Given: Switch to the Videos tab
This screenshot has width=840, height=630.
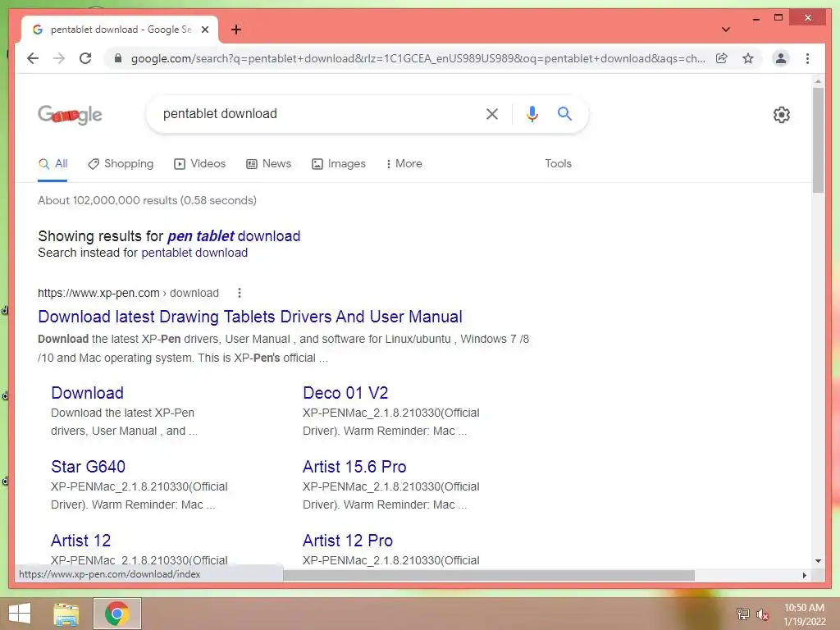Looking at the screenshot, I should pos(200,164).
